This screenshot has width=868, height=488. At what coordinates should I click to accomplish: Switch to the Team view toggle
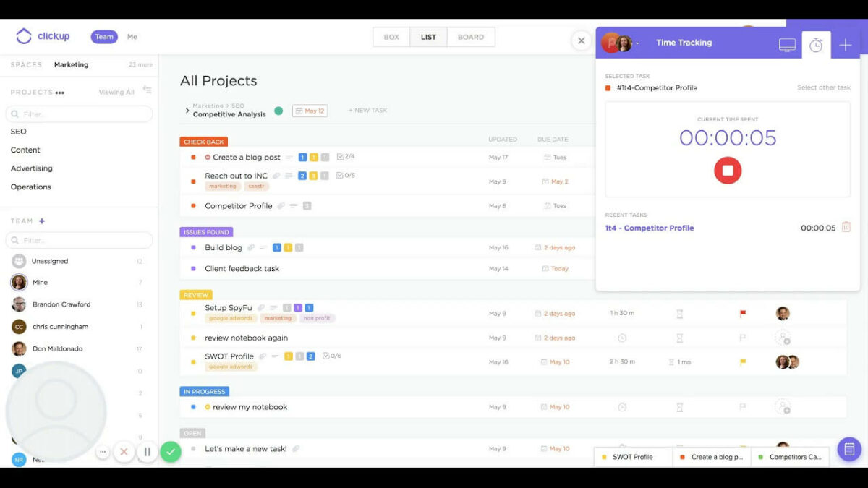tap(103, 36)
